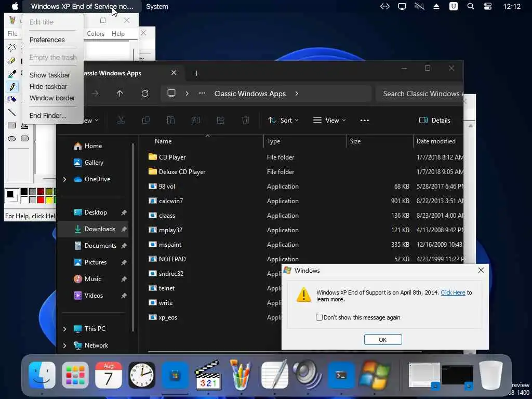Open the Trash in the dock
Image resolution: width=532 pixels, height=399 pixels.
490,375
